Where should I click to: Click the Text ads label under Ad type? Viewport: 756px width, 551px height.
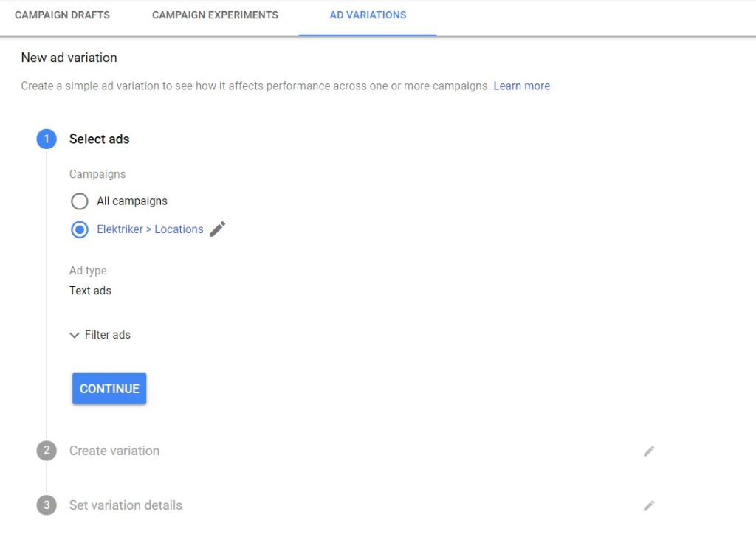click(x=89, y=291)
